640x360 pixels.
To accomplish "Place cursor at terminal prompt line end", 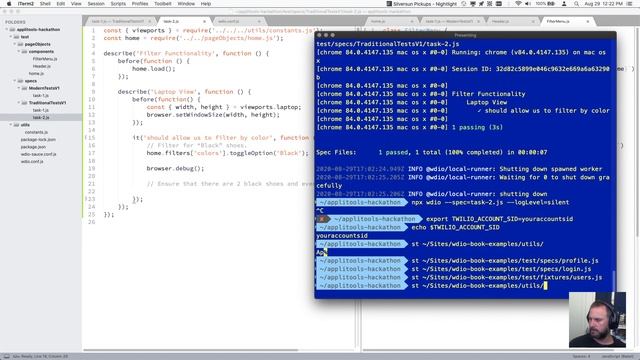I will (546, 285).
